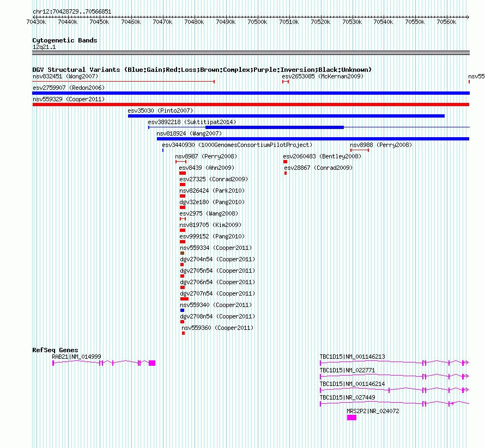Click the red interval glyph under nsv8987
Viewport: 485px width, 448px height.
click(181, 162)
